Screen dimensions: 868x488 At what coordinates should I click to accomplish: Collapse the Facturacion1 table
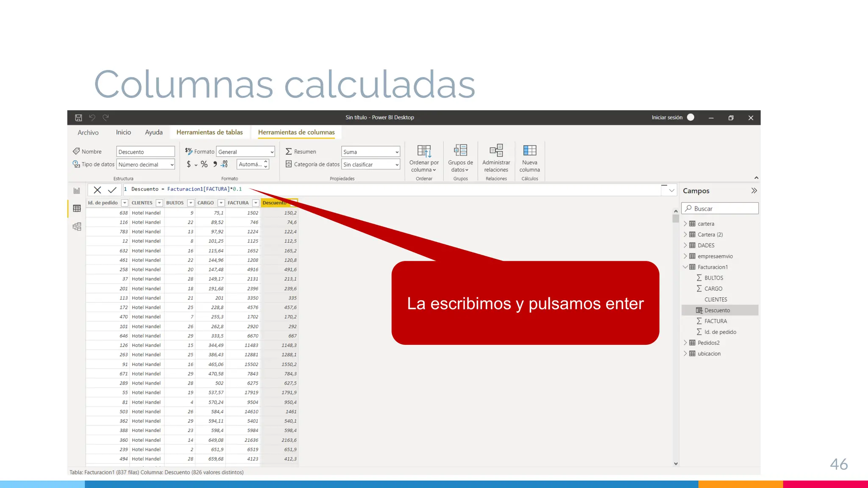click(x=685, y=267)
